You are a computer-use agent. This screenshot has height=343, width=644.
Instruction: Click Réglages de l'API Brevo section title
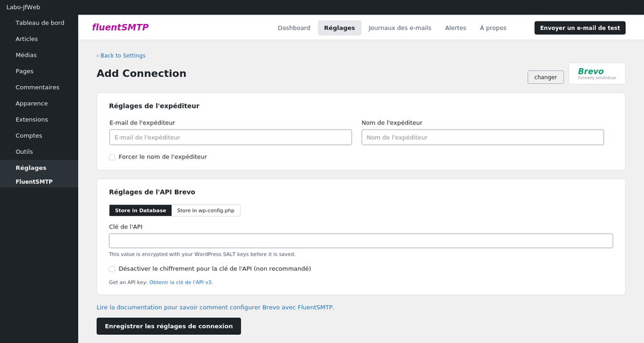coord(152,192)
